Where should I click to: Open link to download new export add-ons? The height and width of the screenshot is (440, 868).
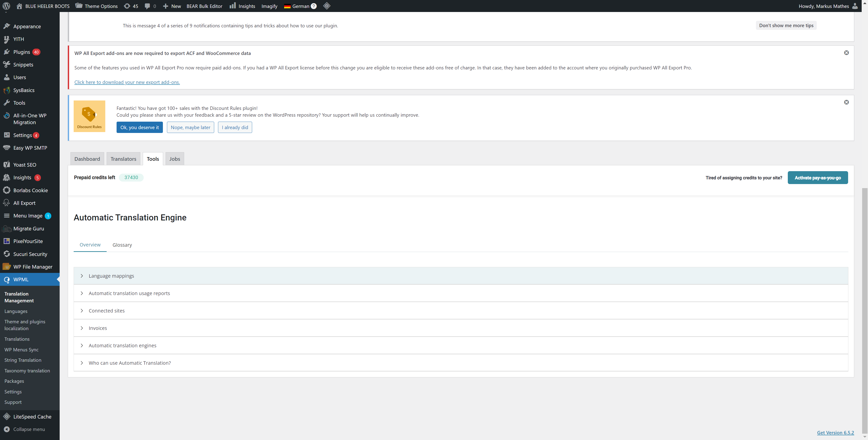(127, 82)
